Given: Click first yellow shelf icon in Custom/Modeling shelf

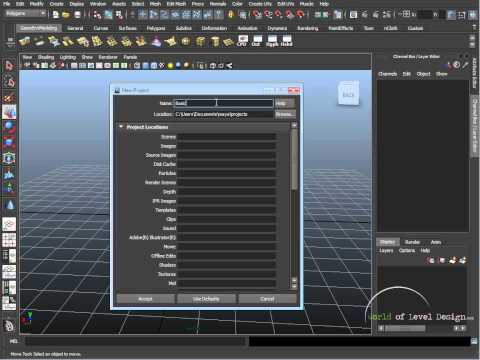Looking at the screenshot, I should (x=25, y=42).
